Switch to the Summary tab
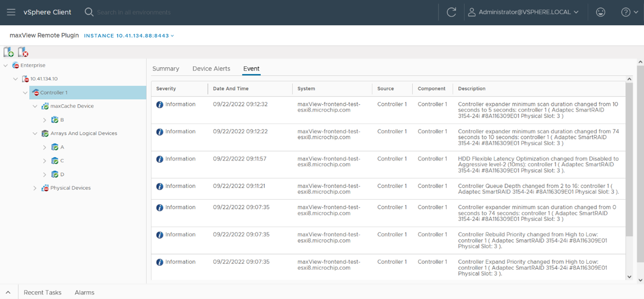The height and width of the screenshot is (299, 644). pyautogui.click(x=166, y=69)
